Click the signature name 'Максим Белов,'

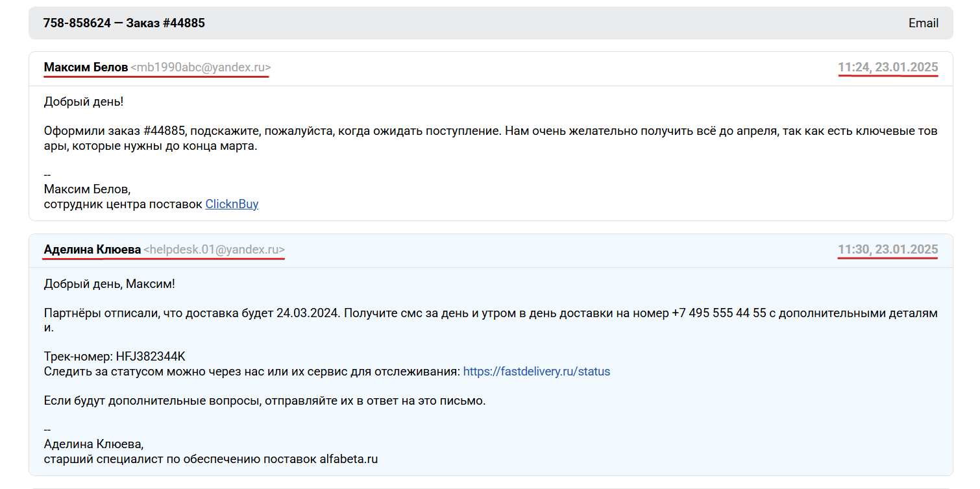87,189
